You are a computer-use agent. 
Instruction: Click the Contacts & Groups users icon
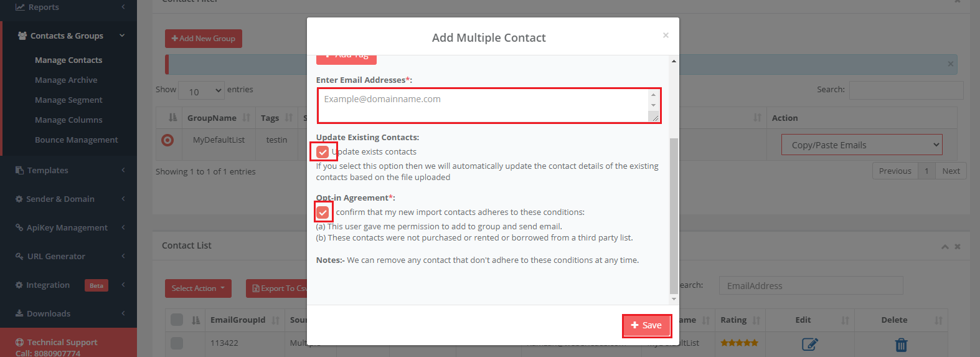22,36
